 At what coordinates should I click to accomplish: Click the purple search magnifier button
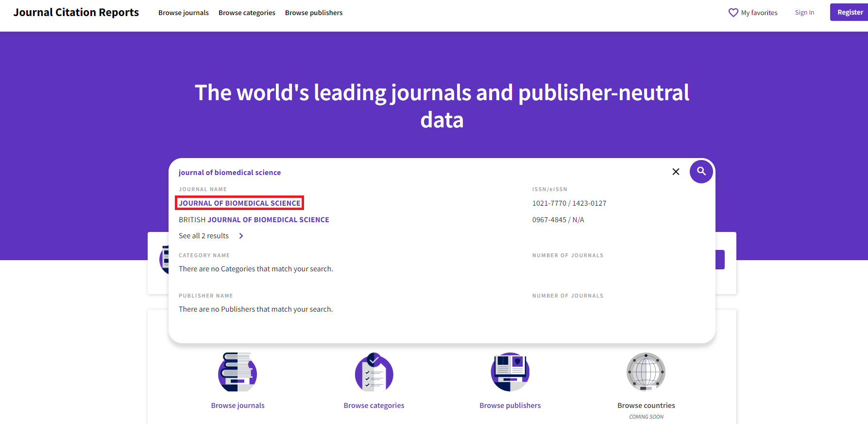pos(701,172)
